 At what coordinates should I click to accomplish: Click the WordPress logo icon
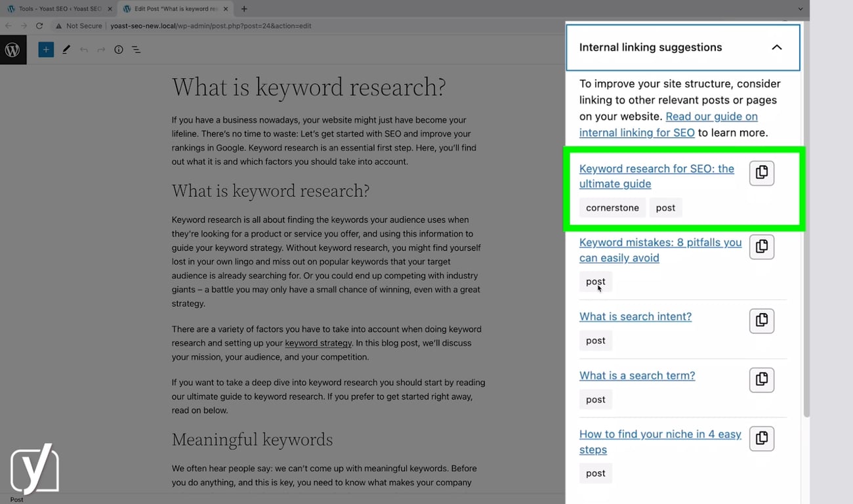tap(12, 50)
